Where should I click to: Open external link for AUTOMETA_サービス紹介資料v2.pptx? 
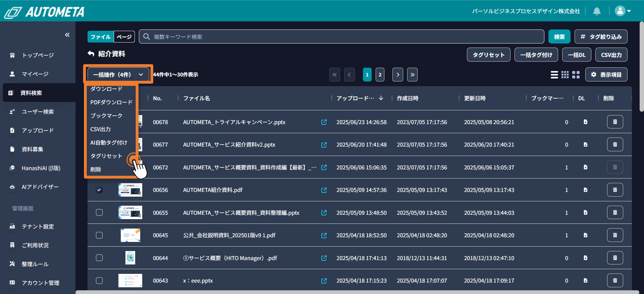pyautogui.click(x=324, y=145)
